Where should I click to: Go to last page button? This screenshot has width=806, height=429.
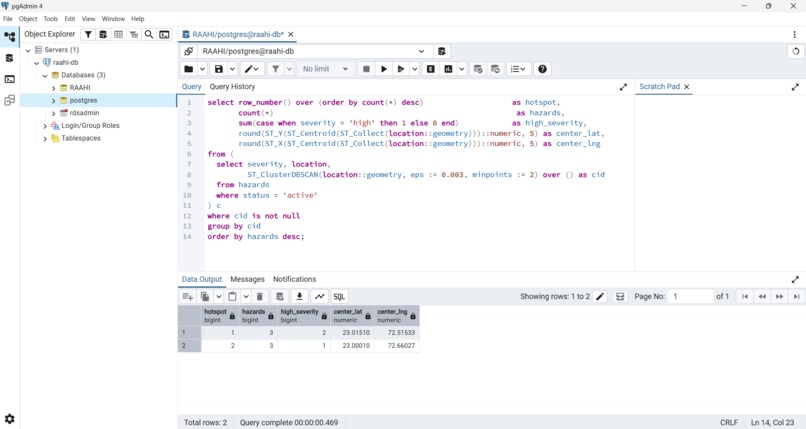point(796,296)
